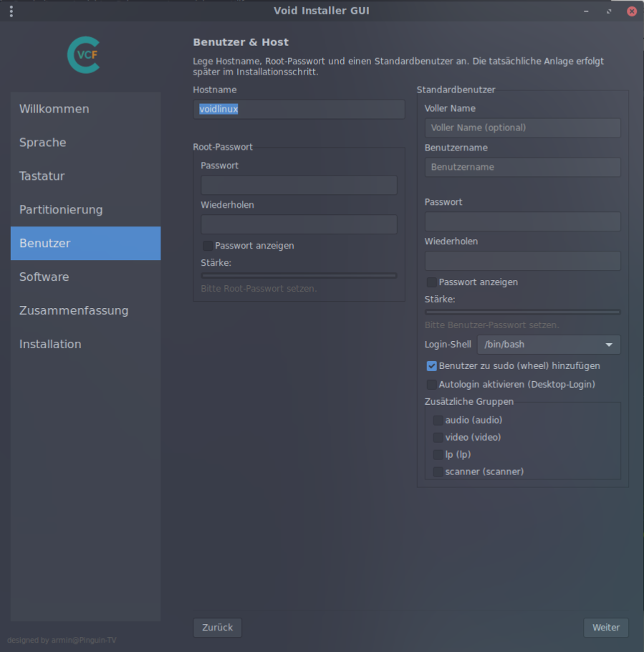Viewport: 644px width, 652px height.
Task: Open the Login-Shell dropdown
Action: (x=548, y=345)
